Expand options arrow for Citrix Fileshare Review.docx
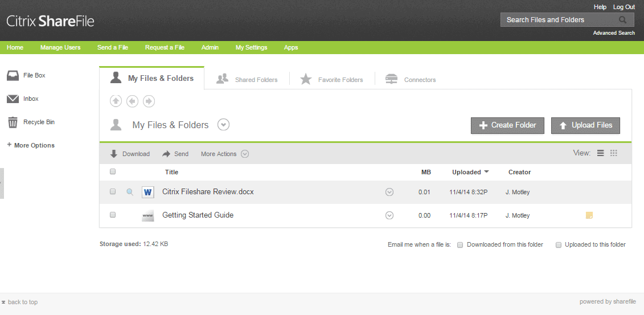644x315 pixels. pos(389,192)
